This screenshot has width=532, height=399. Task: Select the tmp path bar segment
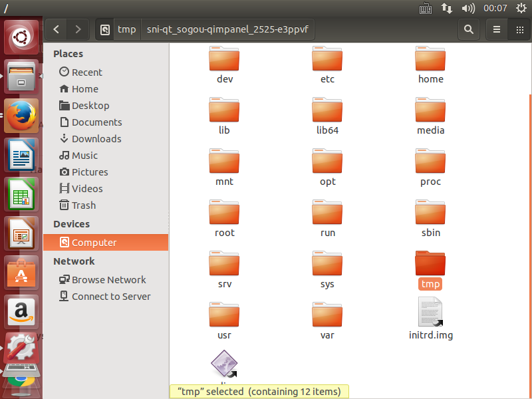click(x=127, y=29)
